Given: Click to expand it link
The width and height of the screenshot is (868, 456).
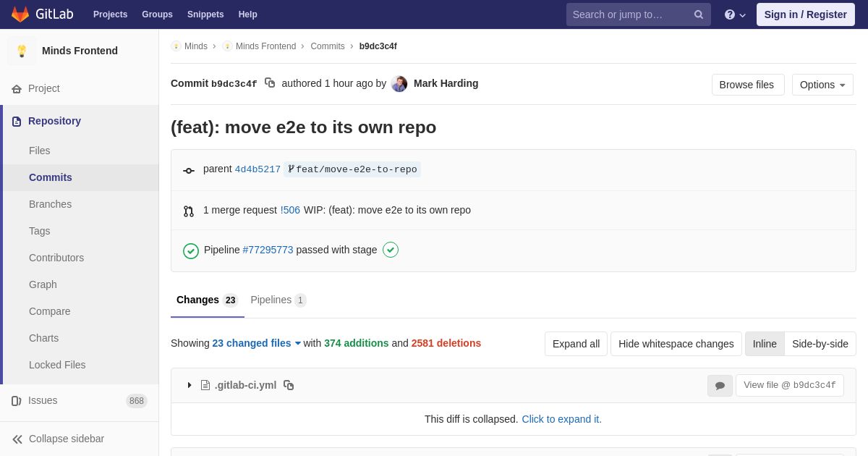Looking at the screenshot, I should coord(561,419).
